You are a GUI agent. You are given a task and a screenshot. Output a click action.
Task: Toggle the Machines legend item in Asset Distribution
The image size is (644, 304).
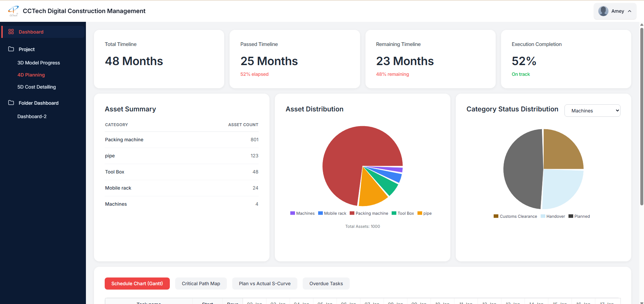pyautogui.click(x=302, y=213)
